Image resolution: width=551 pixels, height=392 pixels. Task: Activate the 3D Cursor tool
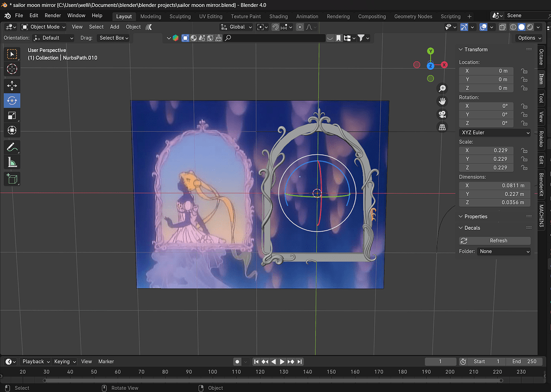[12, 69]
